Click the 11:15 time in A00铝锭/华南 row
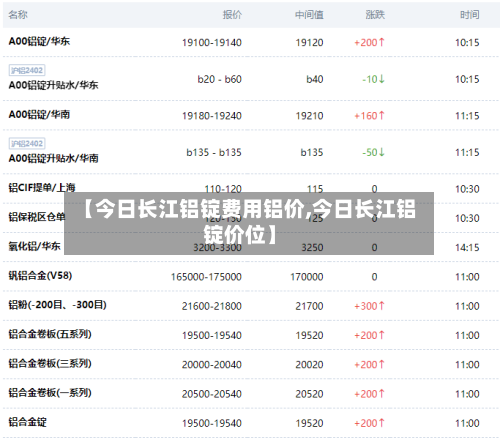The width and height of the screenshot is (500, 448). pos(467,116)
